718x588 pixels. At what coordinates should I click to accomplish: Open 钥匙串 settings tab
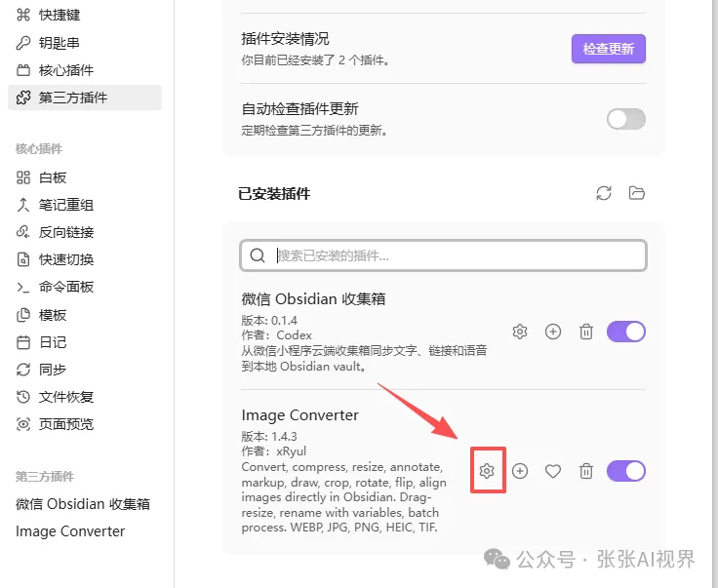(x=85, y=43)
